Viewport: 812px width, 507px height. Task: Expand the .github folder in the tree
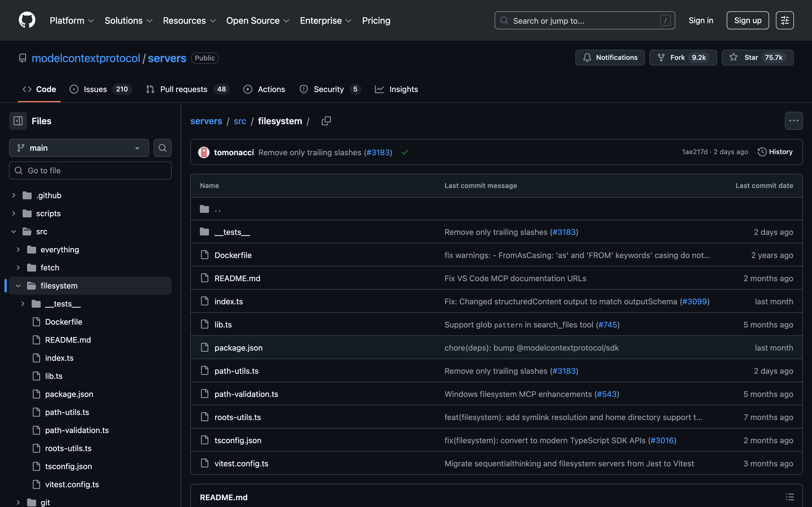point(14,195)
